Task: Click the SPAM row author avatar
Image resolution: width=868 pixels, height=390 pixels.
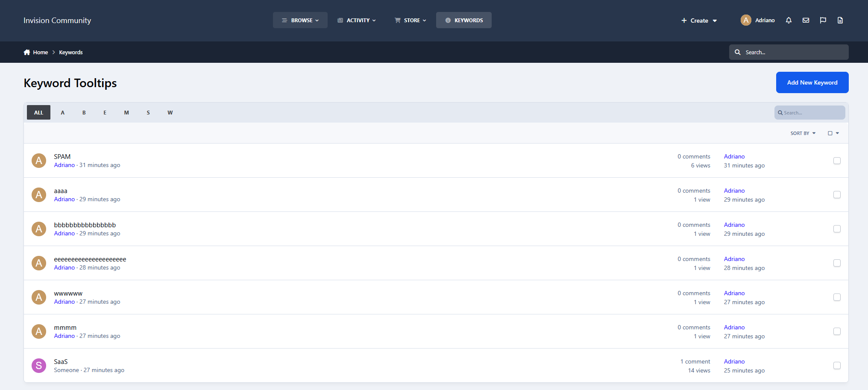Action: pos(39,161)
